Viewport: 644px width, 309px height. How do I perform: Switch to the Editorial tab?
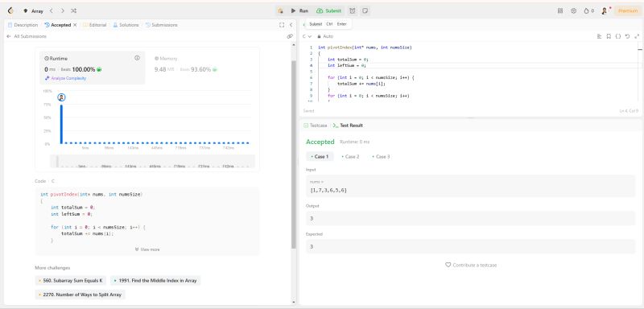[95, 25]
